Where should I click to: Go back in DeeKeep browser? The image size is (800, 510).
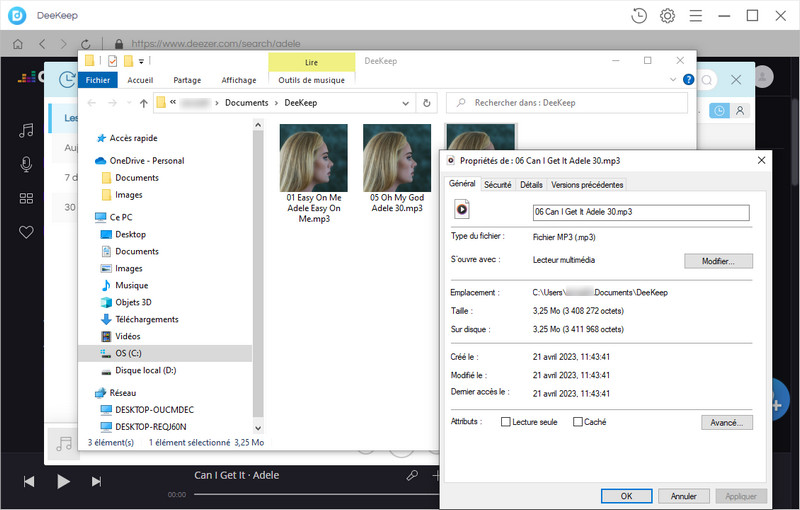click(x=42, y=44)
